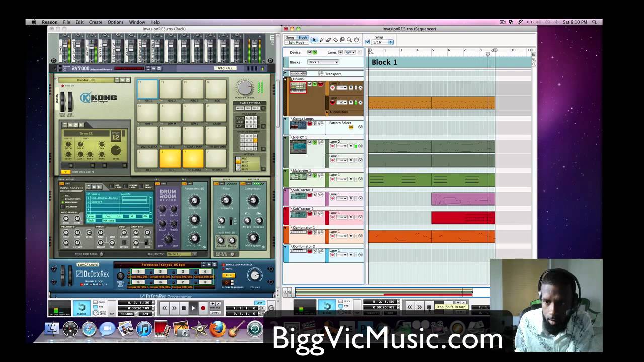
Task: Solo the Drums track
Action: (315, 84)
